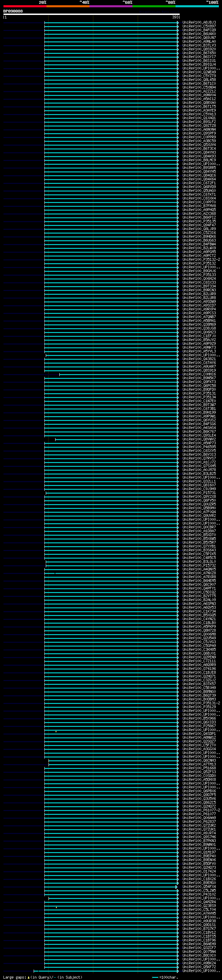Image resolution: width=222 pixels, height=980 pixels.
Task: Select hit UniRef100_B9HDK6
Action: pyautogui.click(x=199, y=237)
